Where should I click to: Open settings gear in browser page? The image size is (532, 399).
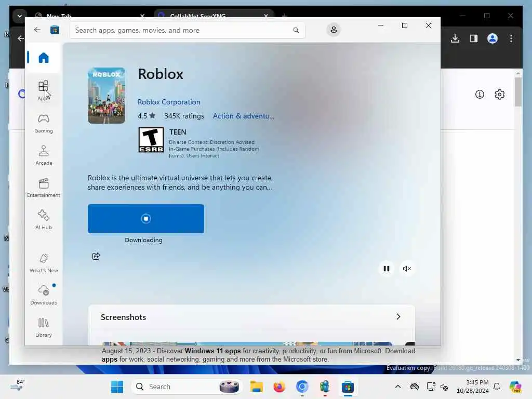(x=499, y=95)
